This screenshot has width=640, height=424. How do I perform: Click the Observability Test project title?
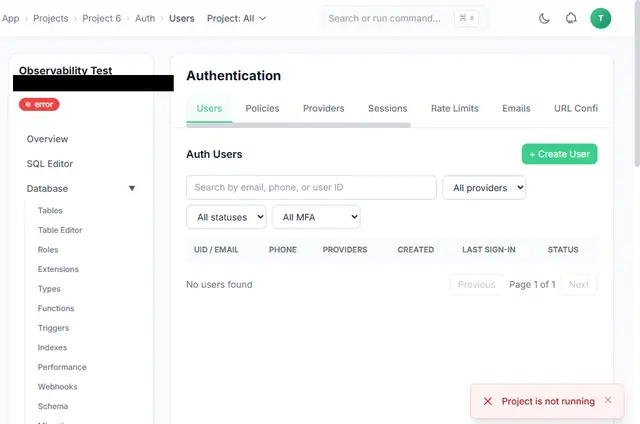(x=65, y=70)
